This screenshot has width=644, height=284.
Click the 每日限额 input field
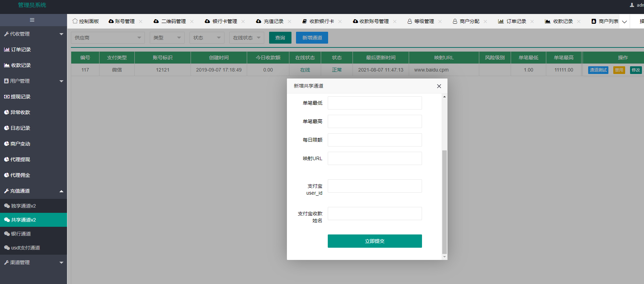pos(375,140)
